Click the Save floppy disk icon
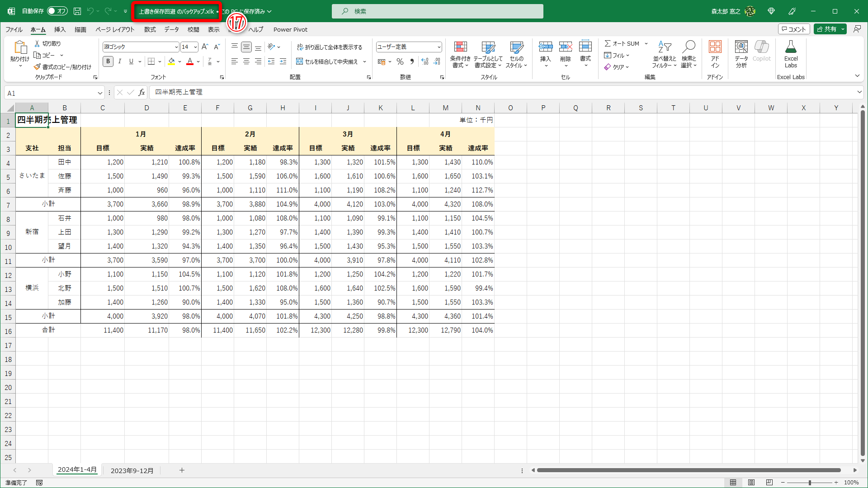Screen dimensions: 868x488 pyautogui.click(x=77, y=11)
